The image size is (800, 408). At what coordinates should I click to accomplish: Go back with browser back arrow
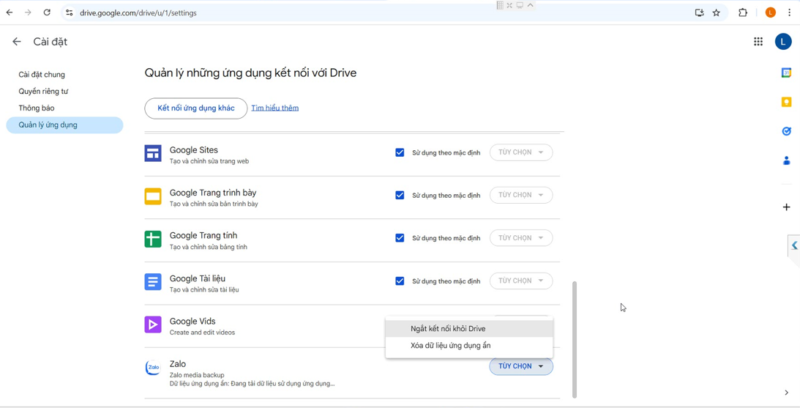tap(9, 13)
